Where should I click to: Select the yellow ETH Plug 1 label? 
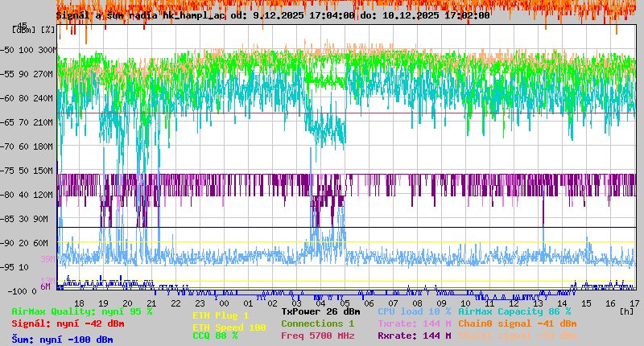(x=221, y=315)
